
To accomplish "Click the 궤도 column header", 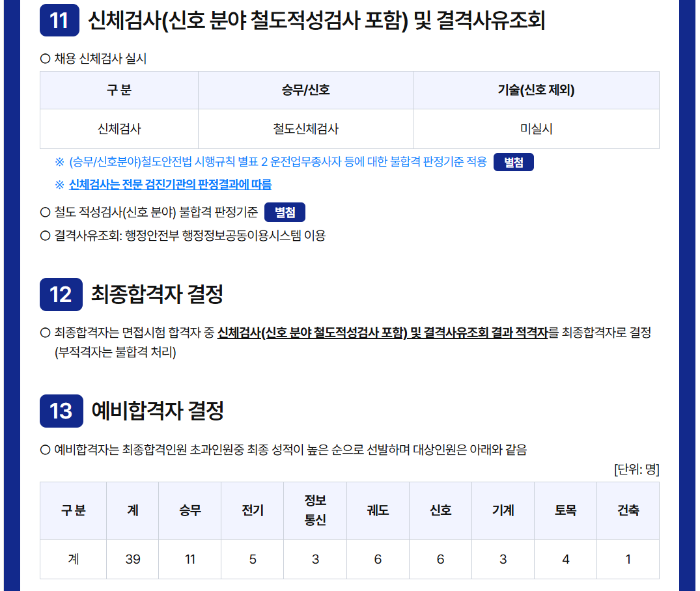I will pos(378,510).
